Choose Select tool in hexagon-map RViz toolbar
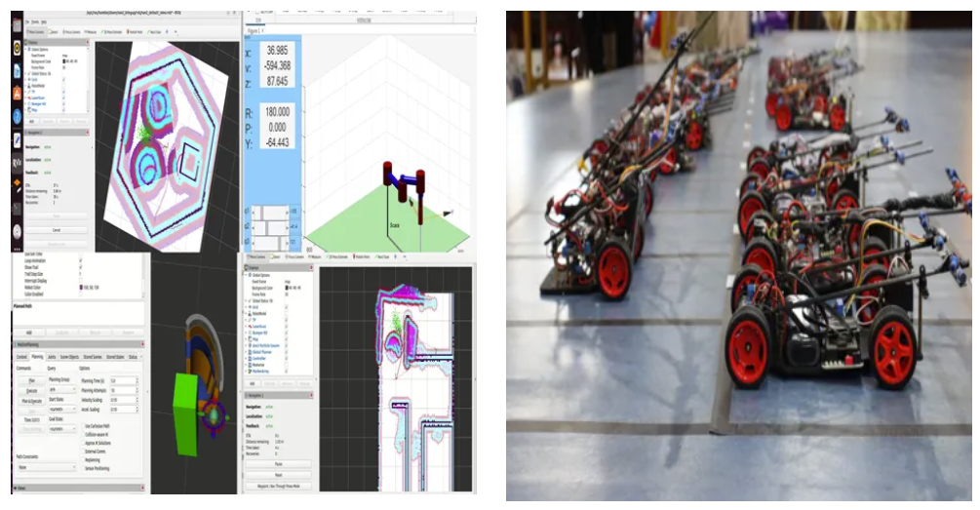 click(x=53, y=32)
